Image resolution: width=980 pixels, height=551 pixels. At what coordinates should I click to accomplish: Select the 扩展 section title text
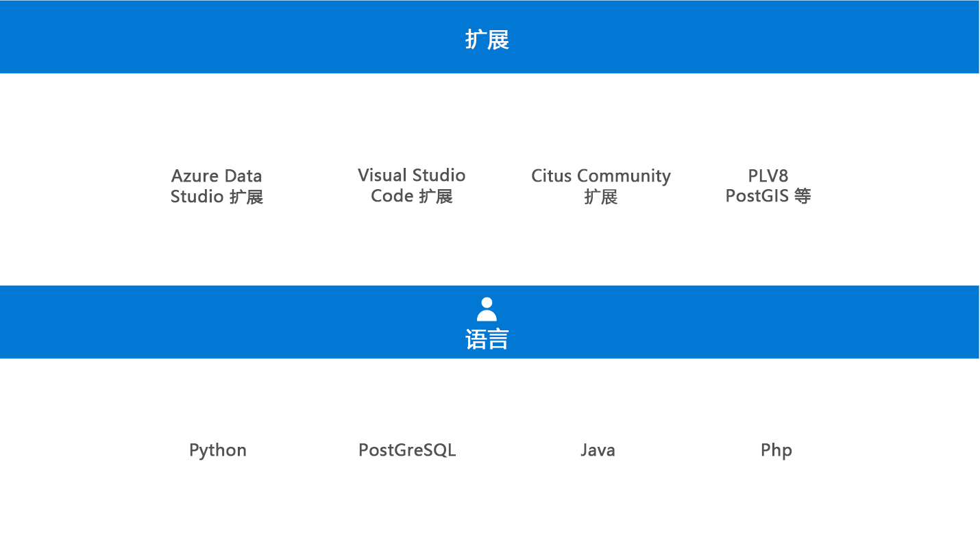pos(489,40)
